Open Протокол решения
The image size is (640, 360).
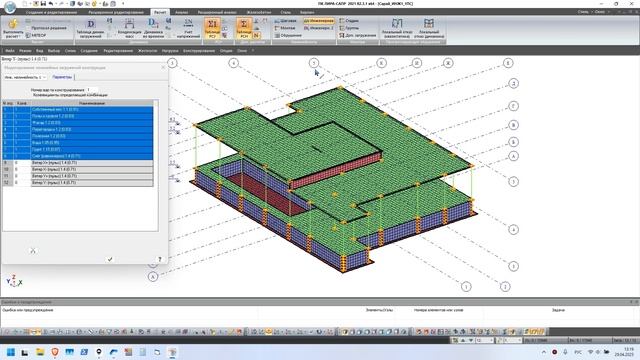46,28
